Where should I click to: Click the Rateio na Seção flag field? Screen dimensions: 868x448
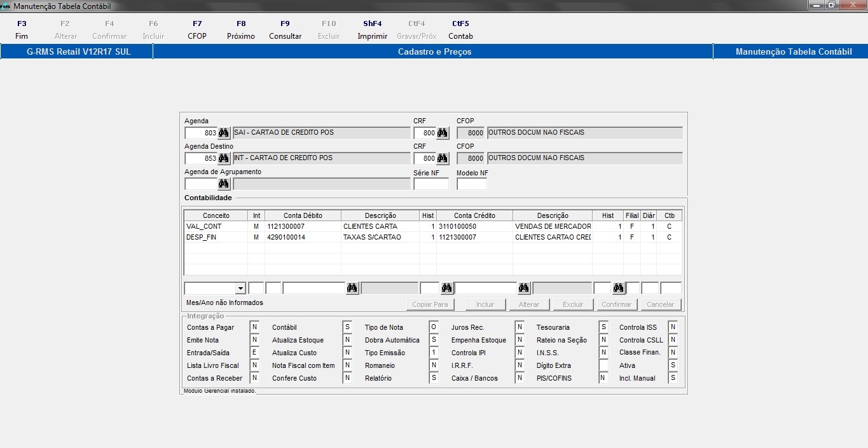click(603, 340)
